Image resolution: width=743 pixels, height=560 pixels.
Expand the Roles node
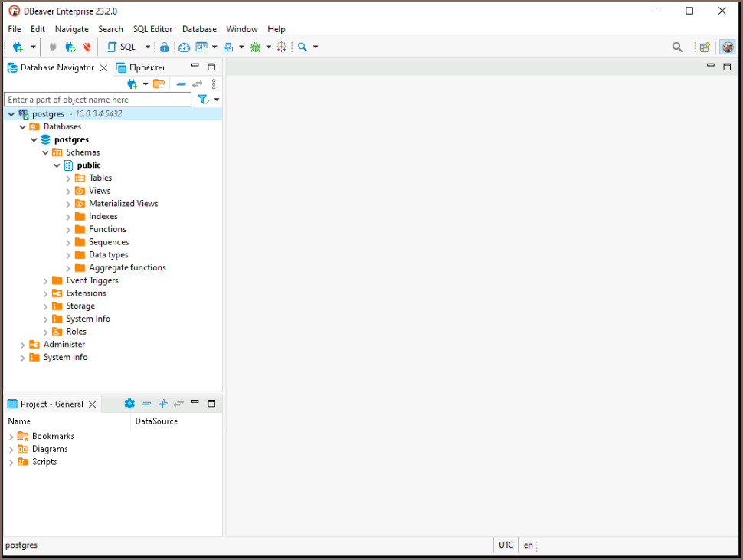click(x=45, y=332)
